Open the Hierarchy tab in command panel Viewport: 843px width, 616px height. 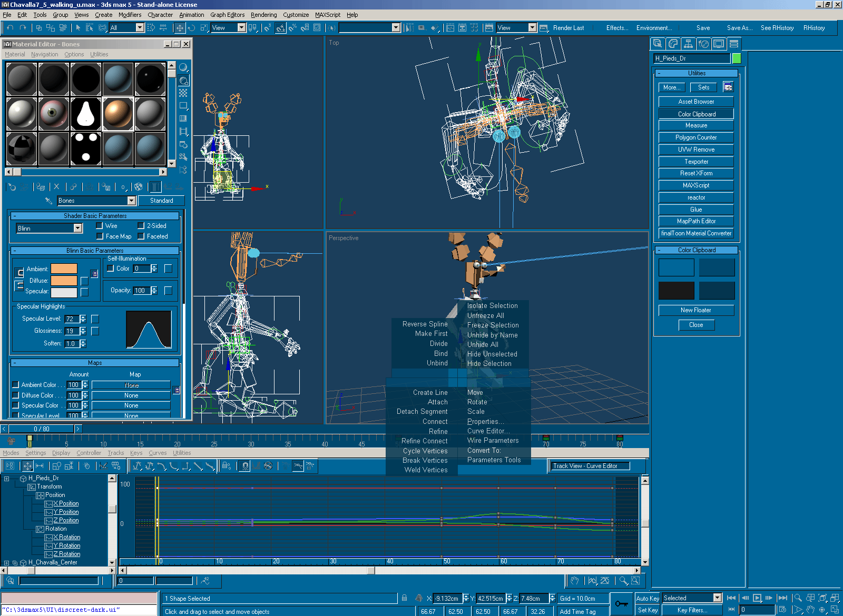point(688,44)
